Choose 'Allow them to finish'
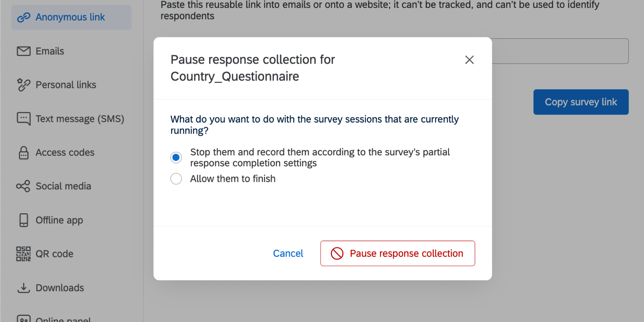This screenshot has height=322, width=644. coord(176,178)
